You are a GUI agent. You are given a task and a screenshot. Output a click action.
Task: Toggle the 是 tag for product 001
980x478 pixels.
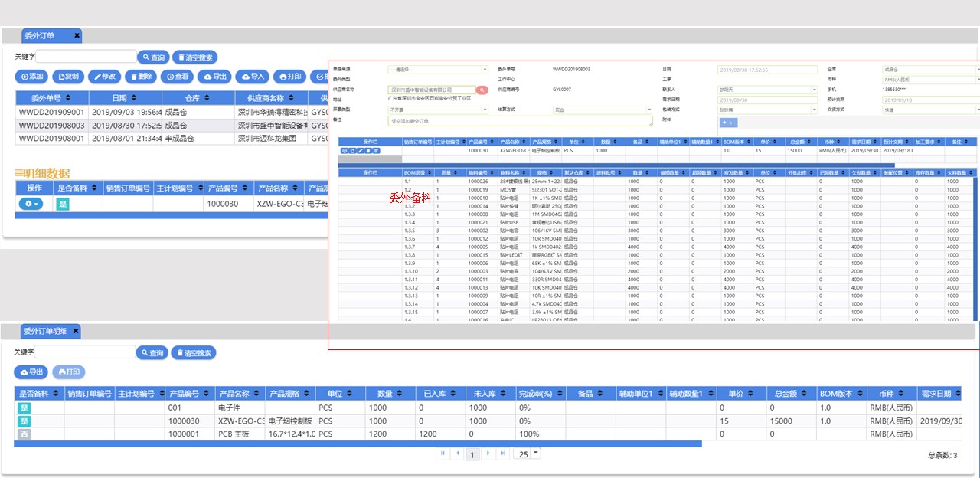[x=24, y=408]
